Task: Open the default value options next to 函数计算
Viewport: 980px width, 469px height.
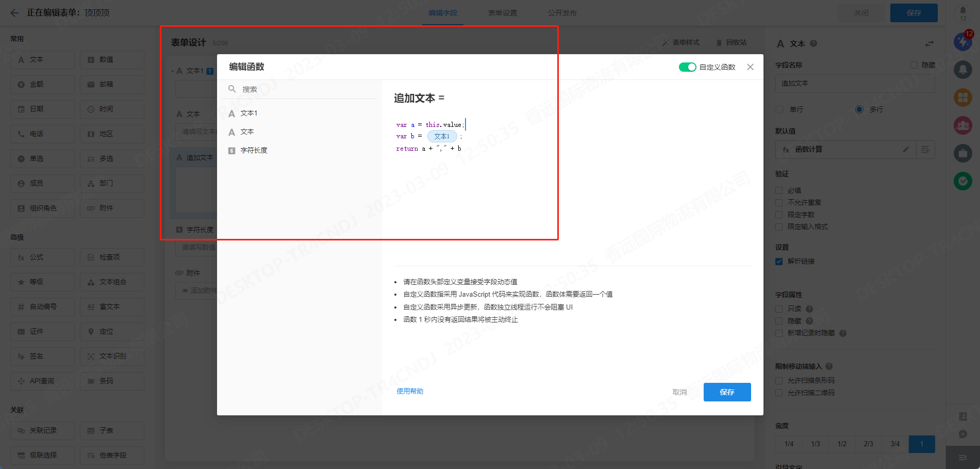Action: pyautogui.click(x=925, y=150)
